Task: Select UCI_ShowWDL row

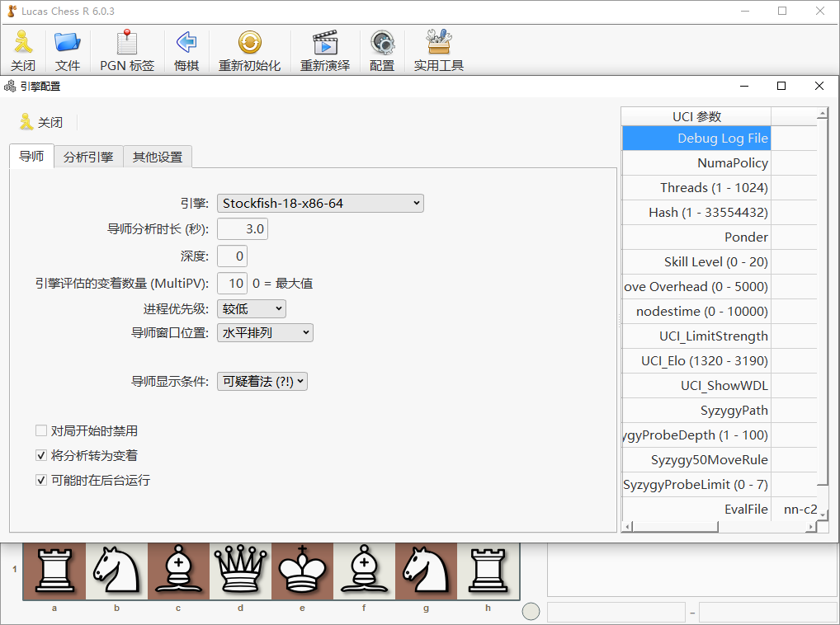Action: (x=720, y=385)
